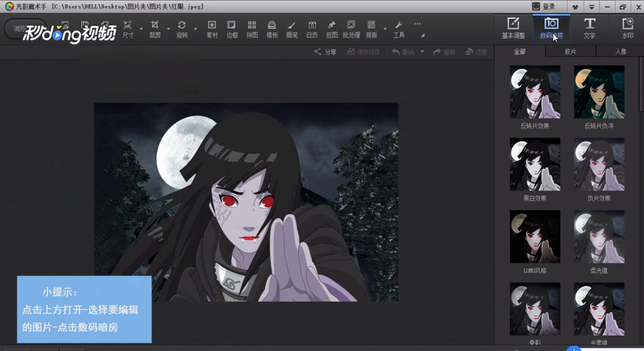Screen dimensions: 644x351
Task: Show 胶片 film effects category
Action: point(571,51)
